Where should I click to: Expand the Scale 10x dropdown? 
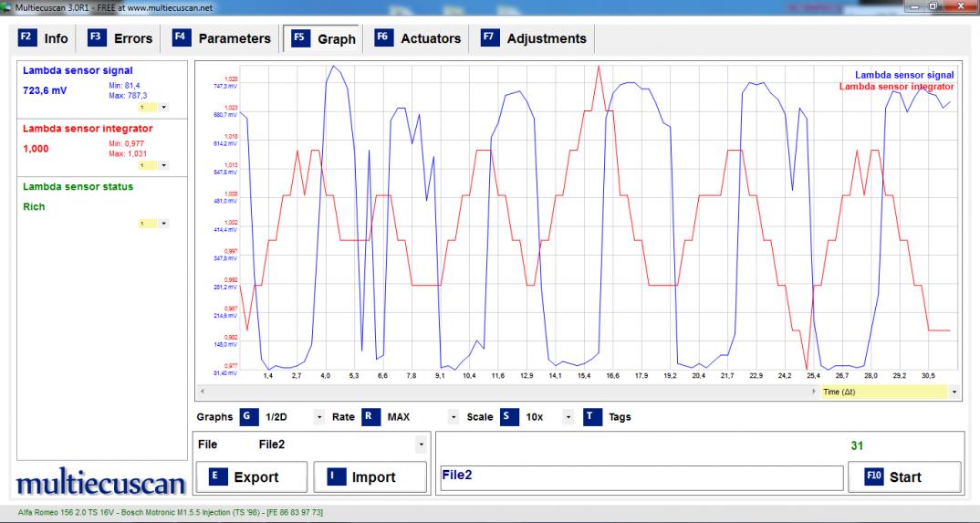click(x=568, y=417)
